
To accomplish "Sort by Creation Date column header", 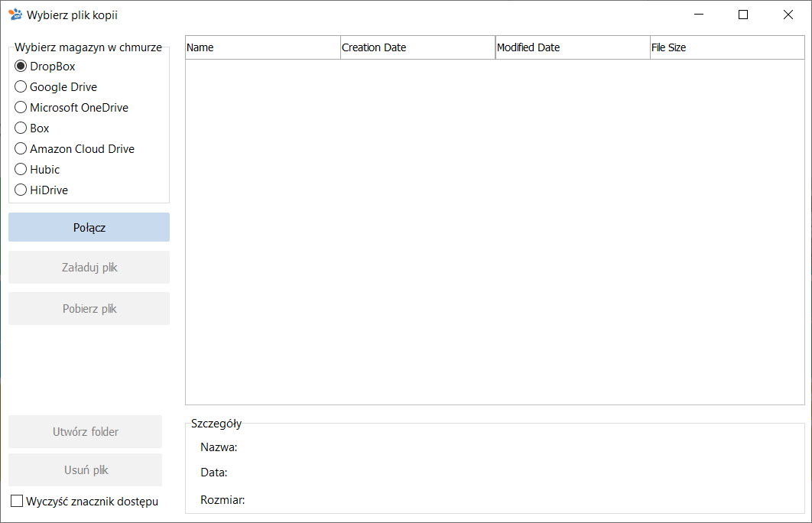I will [418, 47].
